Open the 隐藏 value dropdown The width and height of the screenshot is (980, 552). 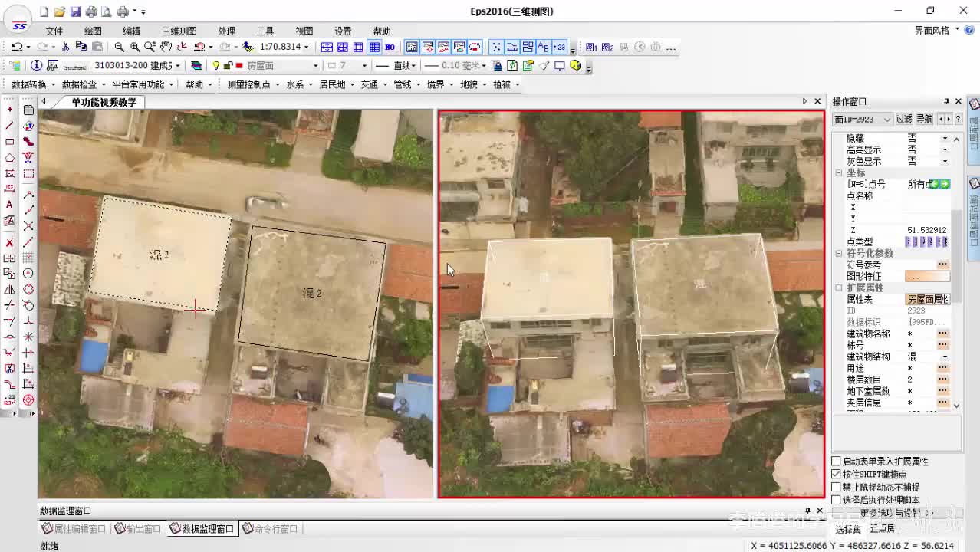pyautogui.click(x=945, y=138)
